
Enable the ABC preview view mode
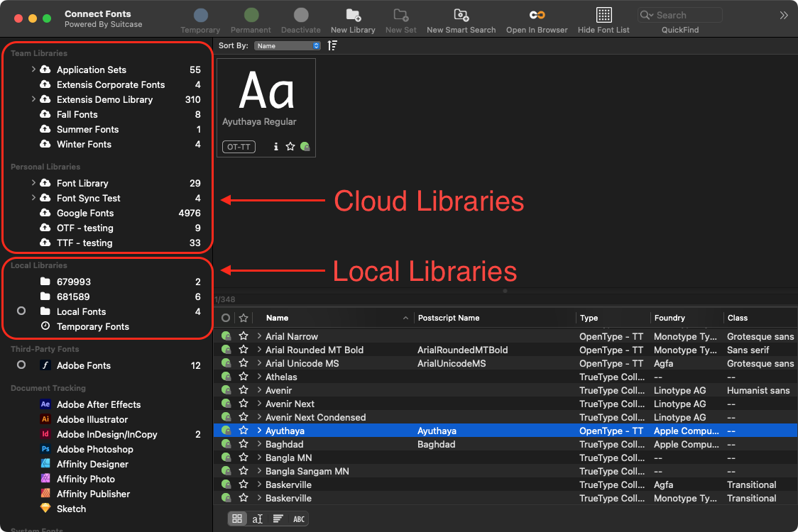coord(299,518)
